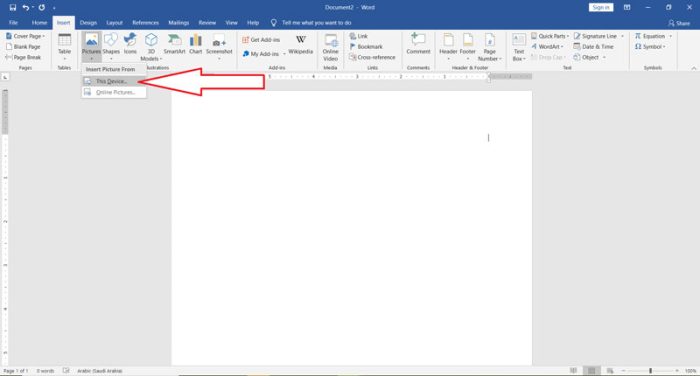Insert a Signature Line

pyautogui.click(x=595, y=36)
